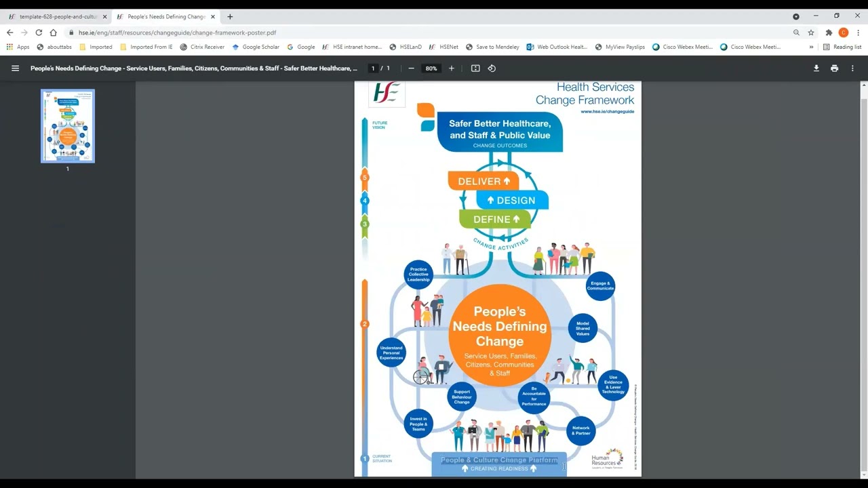Open the Google Scholar bookmark
The height and width of the screenshot is (488, 868).
[x=256, y=47]
